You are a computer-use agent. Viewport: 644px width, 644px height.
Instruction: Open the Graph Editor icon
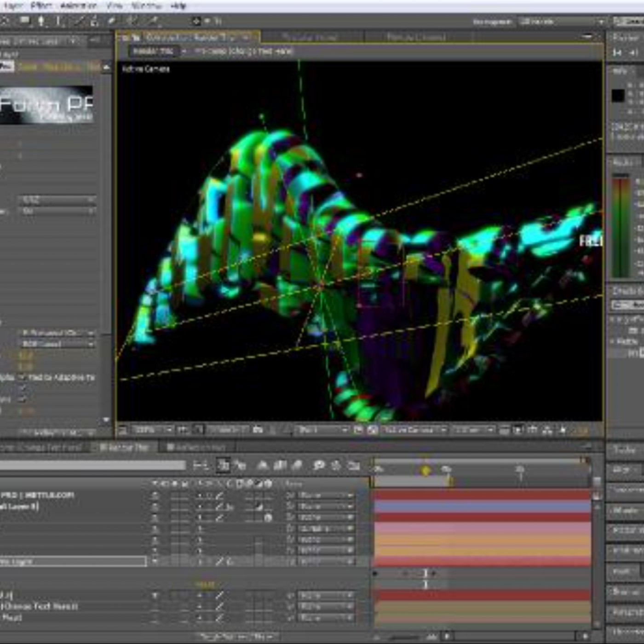pos(353,466)
